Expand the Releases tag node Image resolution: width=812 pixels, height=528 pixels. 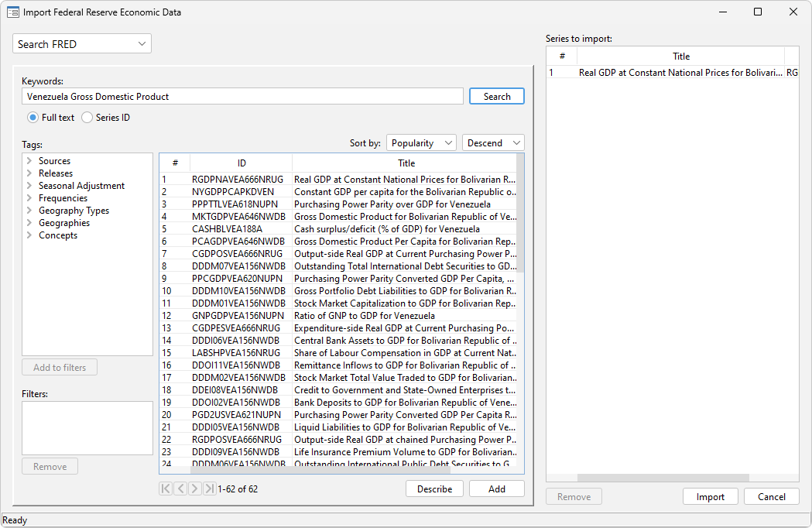point(29,173)
